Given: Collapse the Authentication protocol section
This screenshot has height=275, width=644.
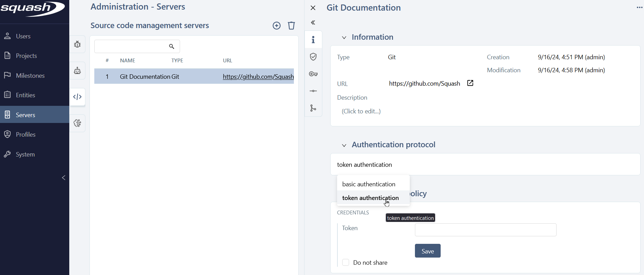Looking at the screenshot, I should click(x=344, y=145).
